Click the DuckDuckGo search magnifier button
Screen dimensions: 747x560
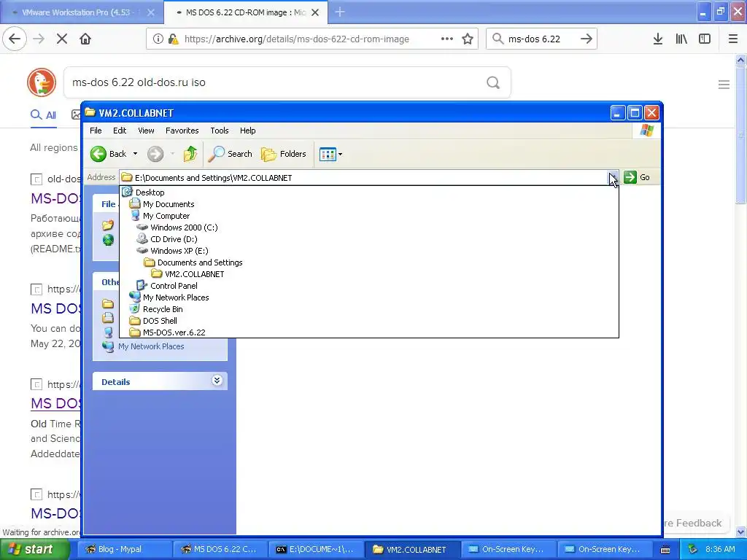(x=493, y=83)
